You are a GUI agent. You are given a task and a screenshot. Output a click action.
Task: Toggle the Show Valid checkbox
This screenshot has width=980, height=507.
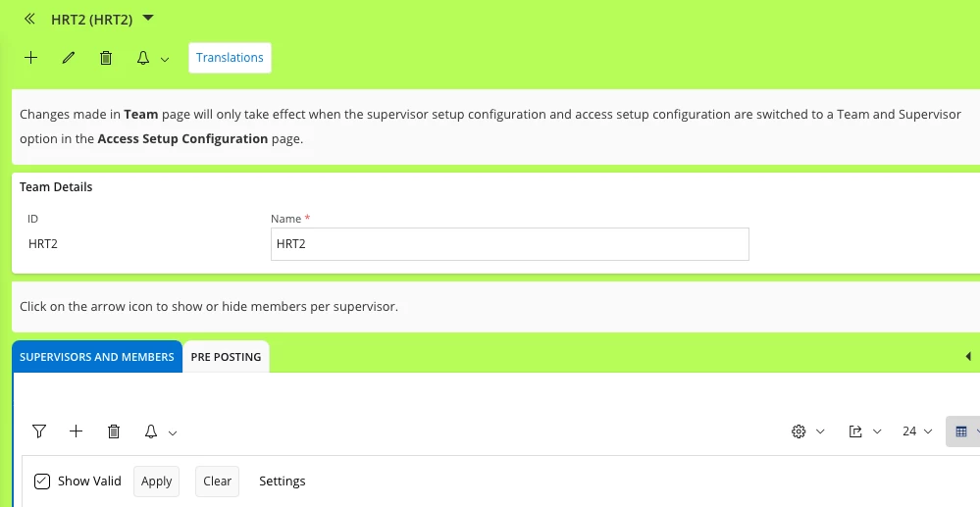point(42,482)
